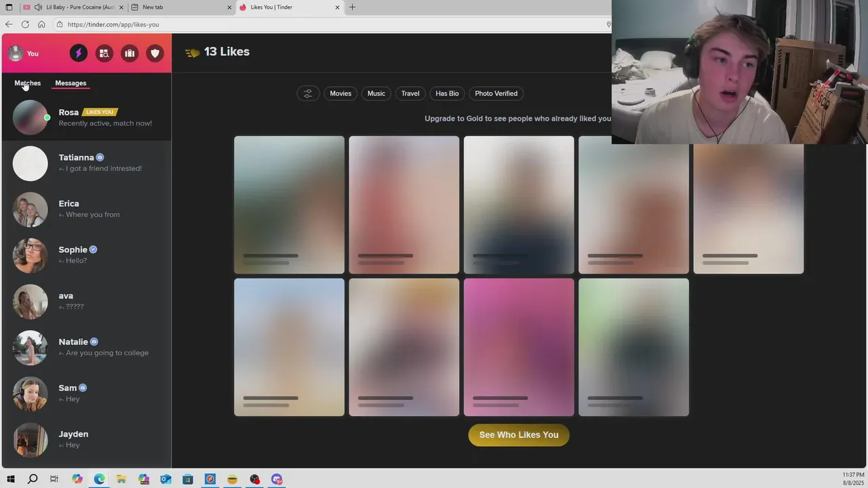Open the Explore search icon
This screenshot has width=868, height=488.
point(104,54)
